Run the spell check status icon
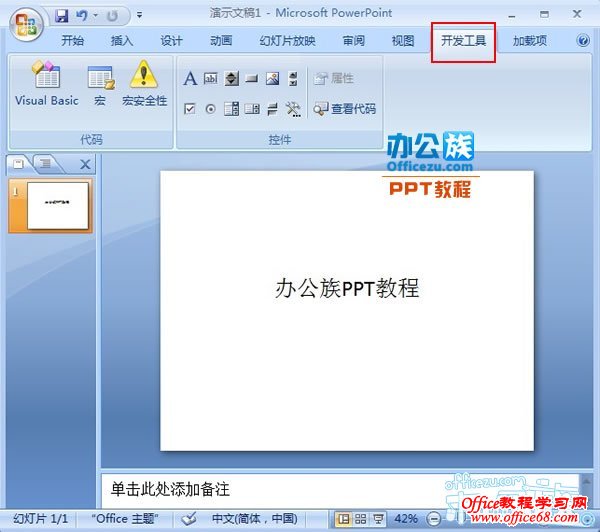 tap(189, 519)
